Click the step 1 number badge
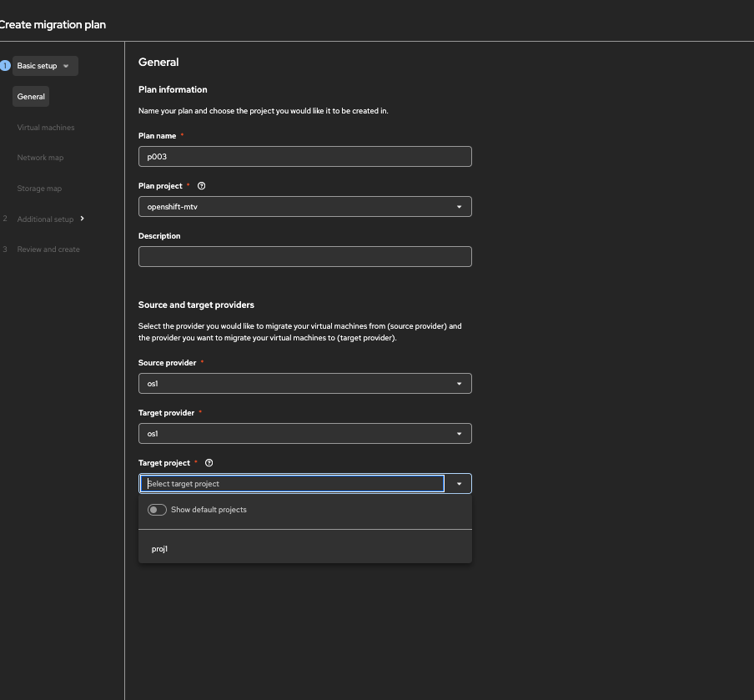754x700 pixels. (x=5, y=66)
